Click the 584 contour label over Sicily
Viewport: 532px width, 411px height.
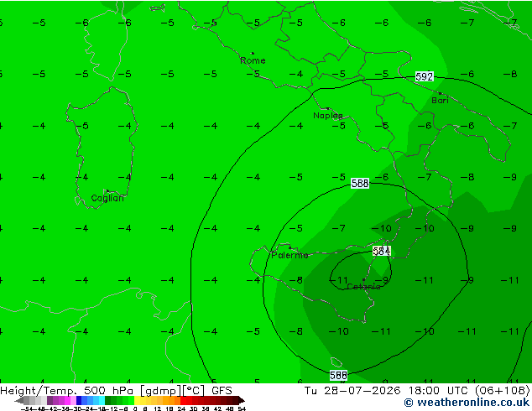coord(381,252)
